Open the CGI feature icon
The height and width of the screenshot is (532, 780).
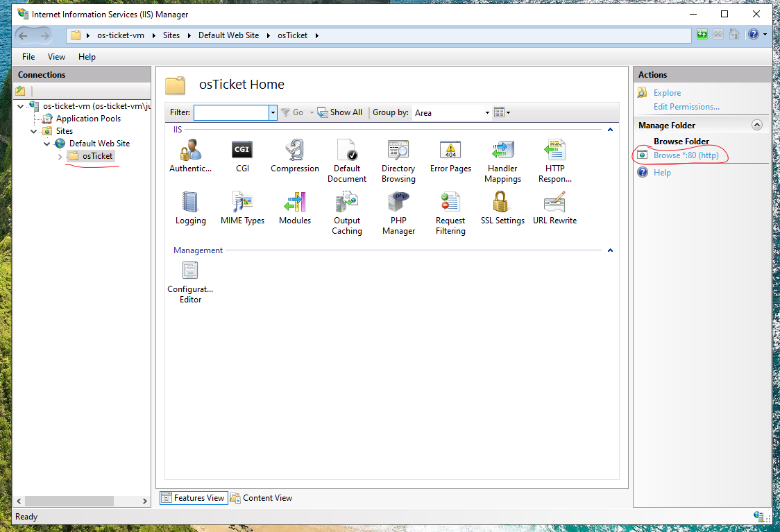pos(242,150)
